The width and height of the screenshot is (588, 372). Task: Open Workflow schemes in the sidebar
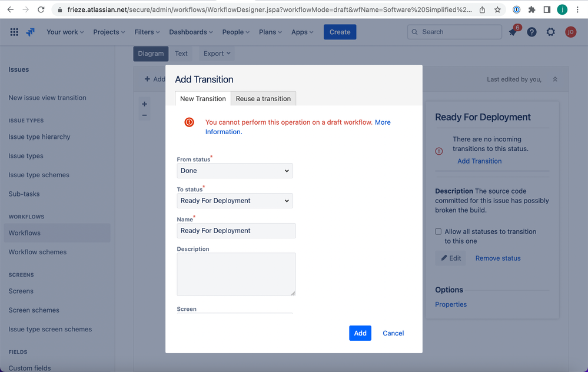(38, 252)
